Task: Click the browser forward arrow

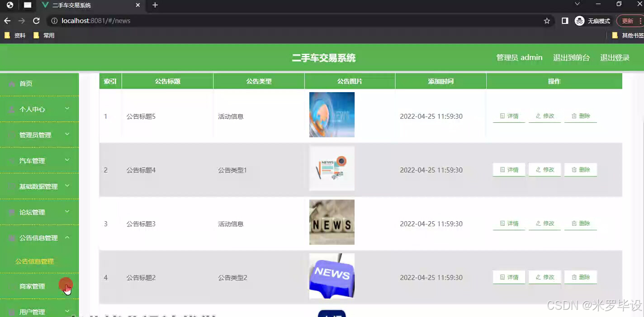Action: coord(22,21)
